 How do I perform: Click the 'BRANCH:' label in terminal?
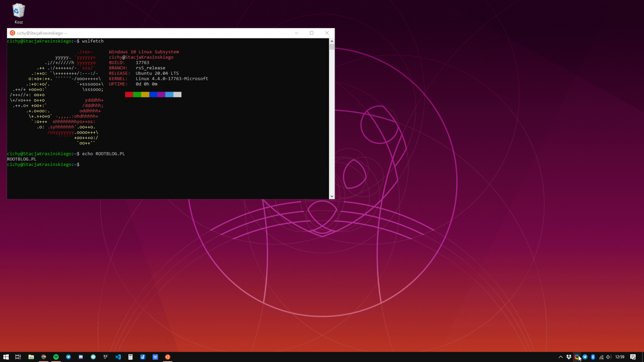(x=118, y=68)
